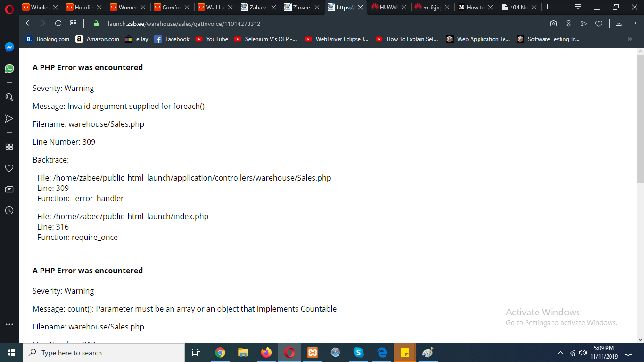The height and width of the screenshot is (362, 644).
Task: Open browsing history clock icon
Action: 9,210
